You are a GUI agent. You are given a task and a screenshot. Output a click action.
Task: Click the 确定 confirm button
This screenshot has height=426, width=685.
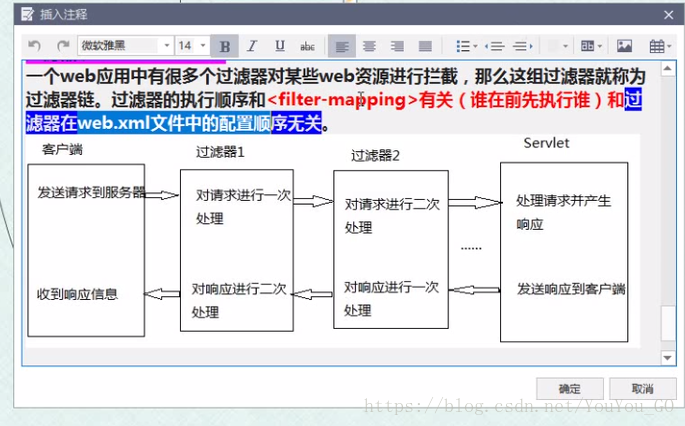tap(570, 388)
